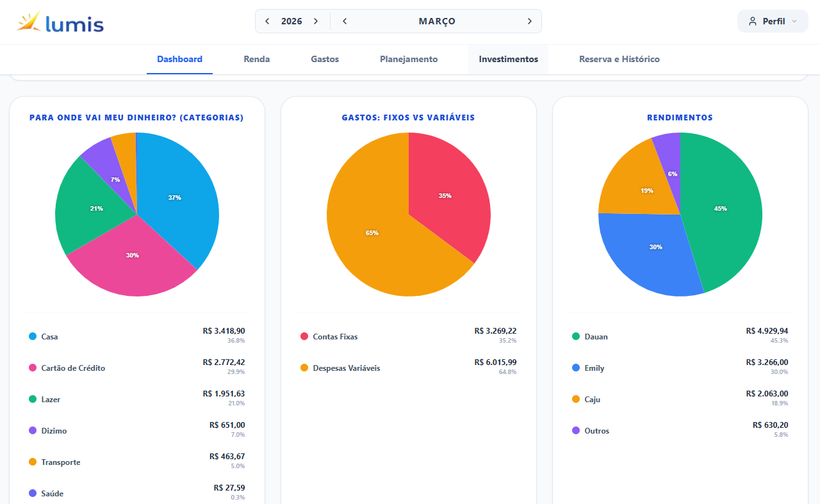Advance to next month arrow
Image resolution: width=820 pixels, height=504 pixels.
[529, 21]
